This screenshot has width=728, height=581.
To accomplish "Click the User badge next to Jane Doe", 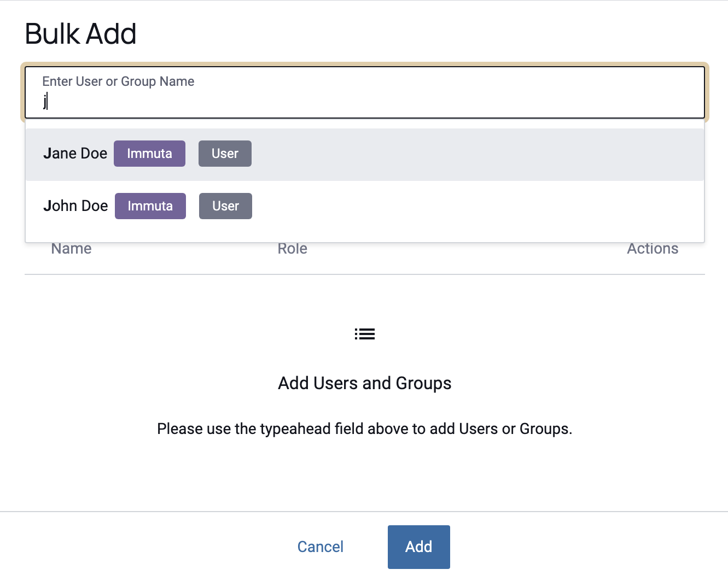I will 225,154.
